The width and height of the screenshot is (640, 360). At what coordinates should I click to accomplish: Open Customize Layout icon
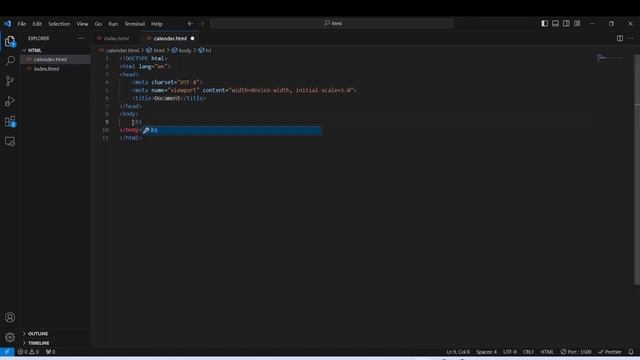coord(577,24)
